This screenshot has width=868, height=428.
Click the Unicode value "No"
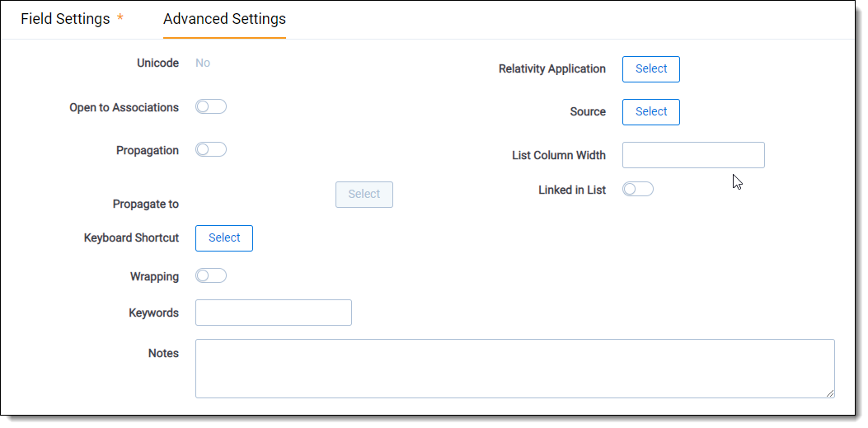click(203, 63)
